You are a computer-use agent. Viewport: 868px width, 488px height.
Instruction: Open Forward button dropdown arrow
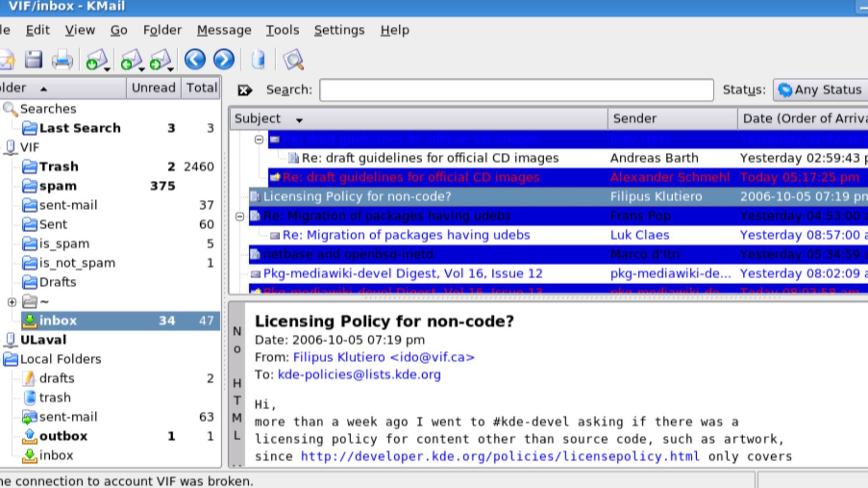coord(170,69)
